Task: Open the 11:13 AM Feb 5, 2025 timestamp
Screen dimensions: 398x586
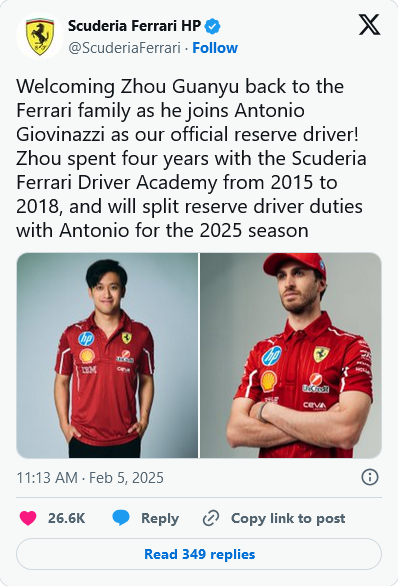Action: click(x=90, y=478)
